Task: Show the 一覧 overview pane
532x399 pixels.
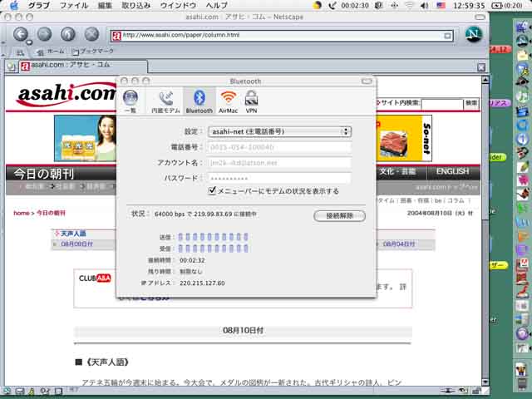Action: (131, 101)
